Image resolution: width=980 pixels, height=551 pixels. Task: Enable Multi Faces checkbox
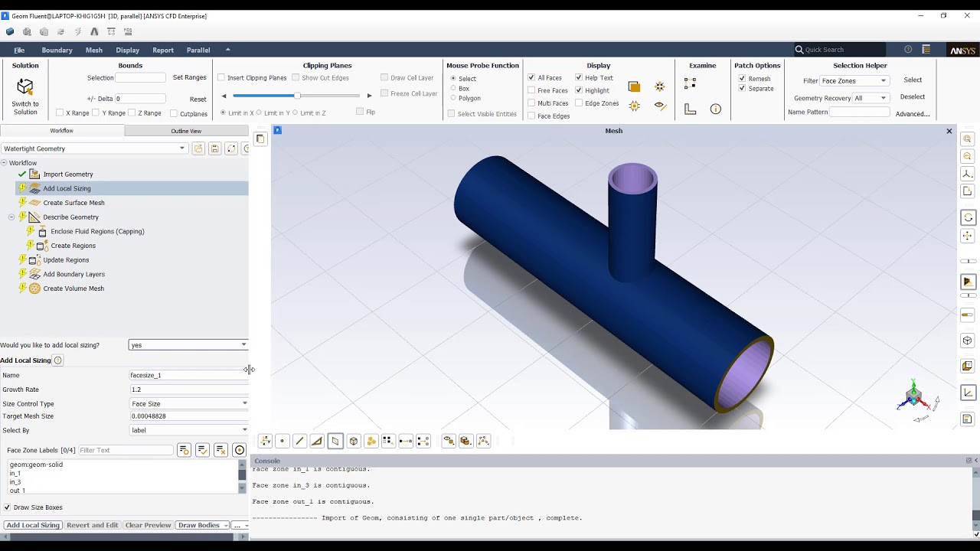[531, 103]
